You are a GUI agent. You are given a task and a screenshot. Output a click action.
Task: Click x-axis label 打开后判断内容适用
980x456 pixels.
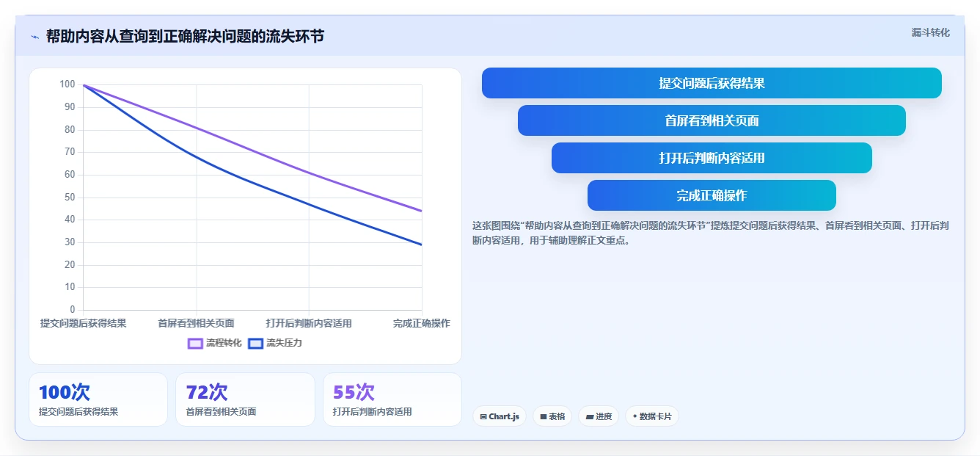click(x=309, y=323)
